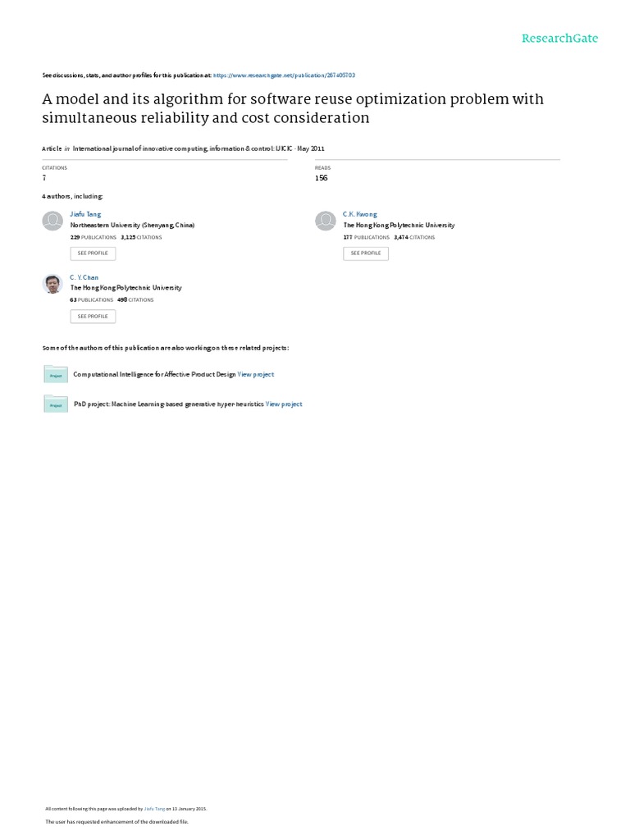Click the PhD project folder icon

coord(55,404)
